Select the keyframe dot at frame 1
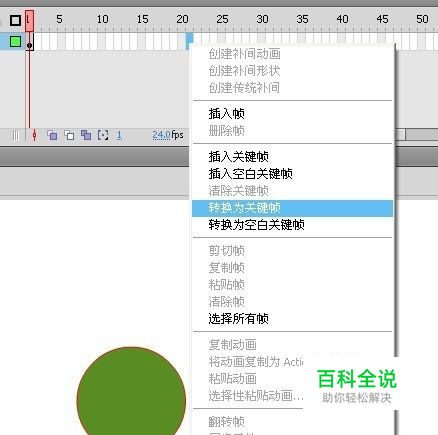Screen dimensions: 438x435 (x=30, y=45)
